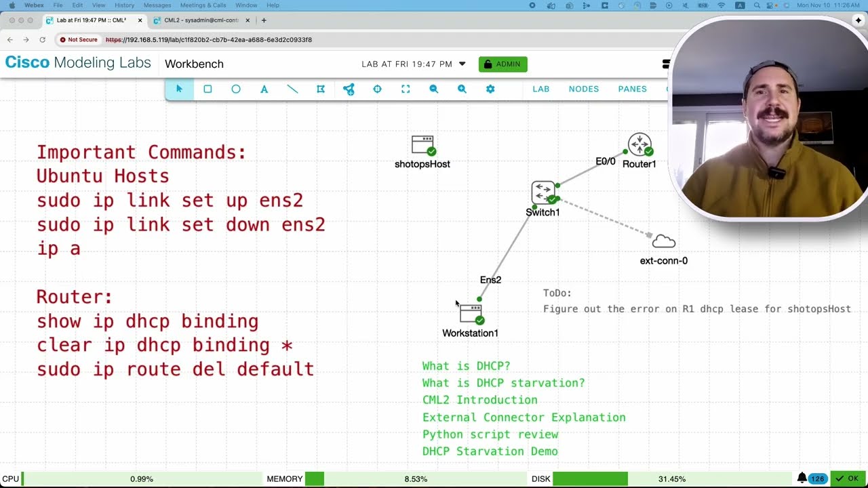The width and height of the screenshot is (868, 488).
Task: Click the green OK status button
Action: [x=848, y=479]
